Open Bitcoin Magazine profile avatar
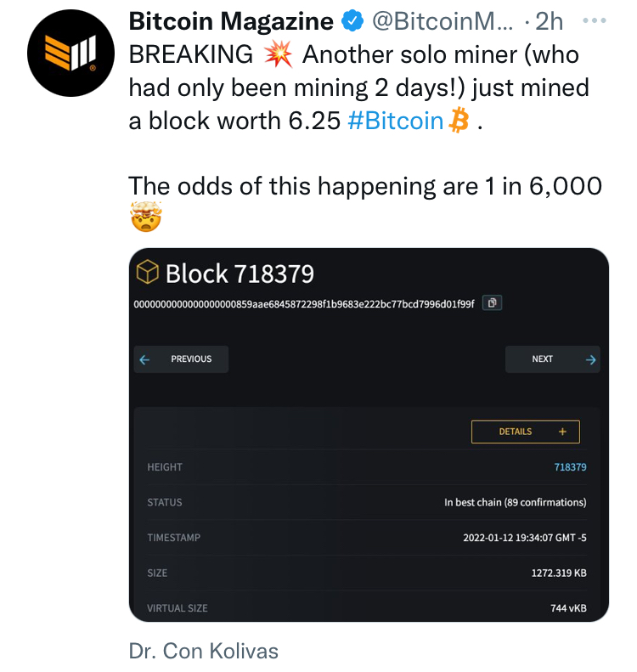637x672 pixels. pos(70,54)
